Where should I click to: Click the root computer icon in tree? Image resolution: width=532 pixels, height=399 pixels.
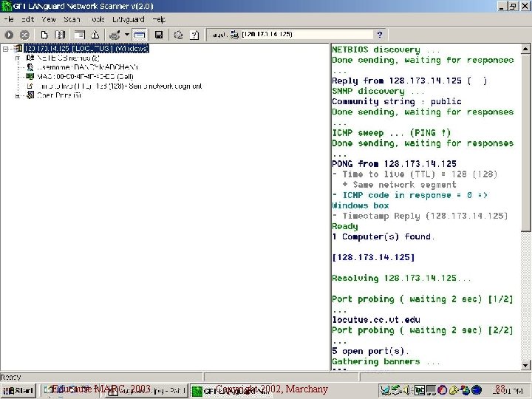coord(18,49)
